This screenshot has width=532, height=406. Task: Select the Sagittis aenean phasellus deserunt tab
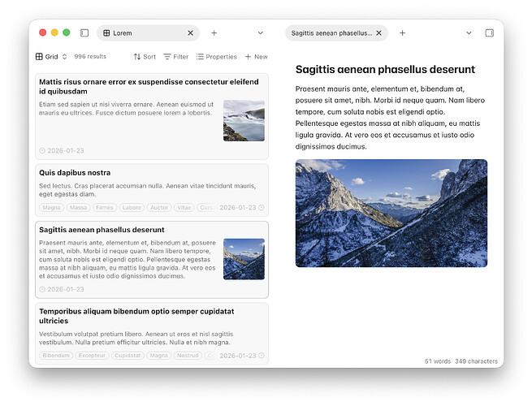[x=331, y=33]
